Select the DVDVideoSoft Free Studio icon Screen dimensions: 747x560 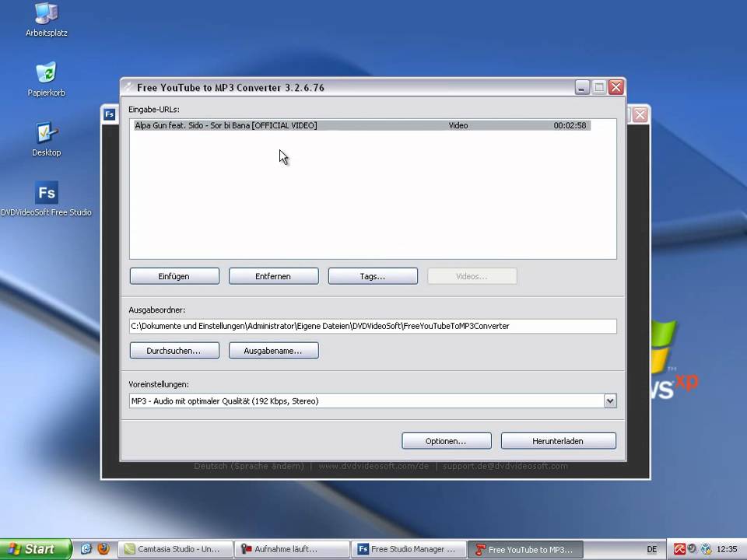46,199
